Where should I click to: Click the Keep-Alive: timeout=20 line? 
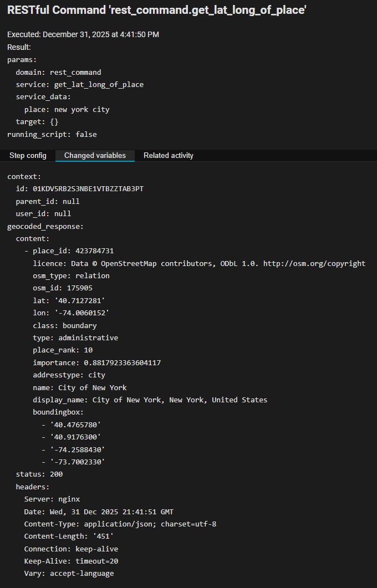[71, 561]
